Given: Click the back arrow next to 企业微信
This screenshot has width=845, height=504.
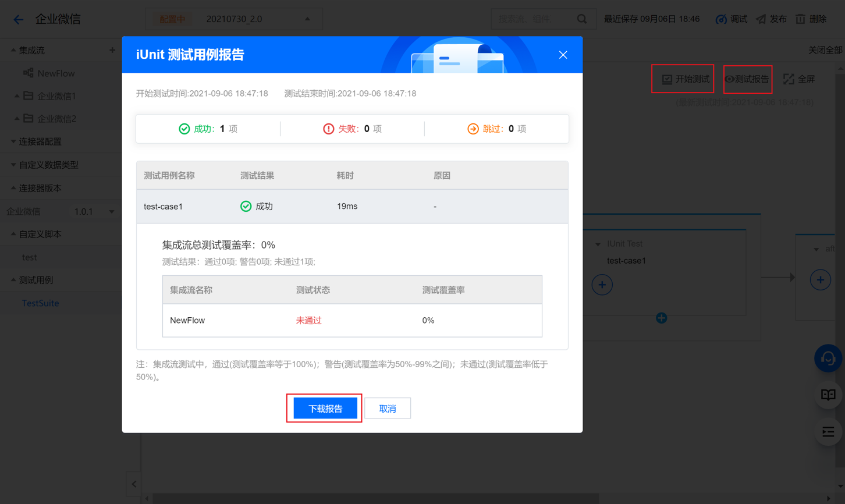Looking at the screenshot, I should click(19, 19).
